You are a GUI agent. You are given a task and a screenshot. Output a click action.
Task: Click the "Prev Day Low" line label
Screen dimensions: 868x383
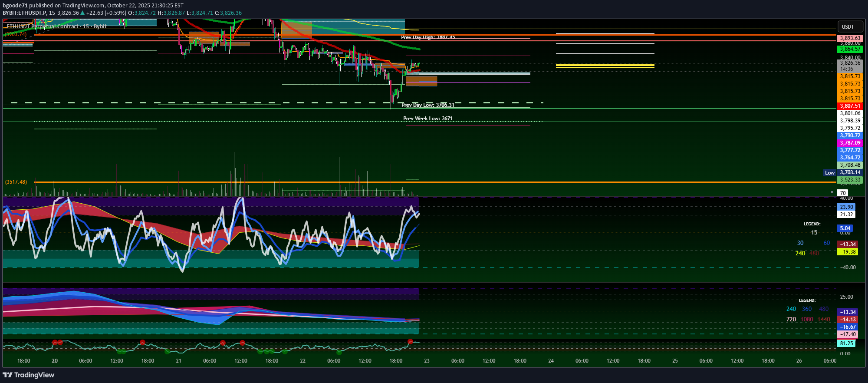428,105
